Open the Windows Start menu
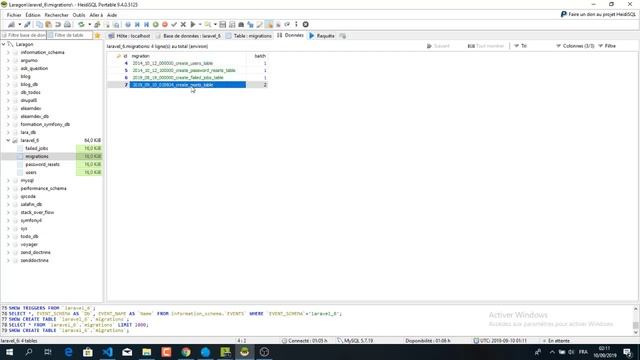 click(9, 352)
